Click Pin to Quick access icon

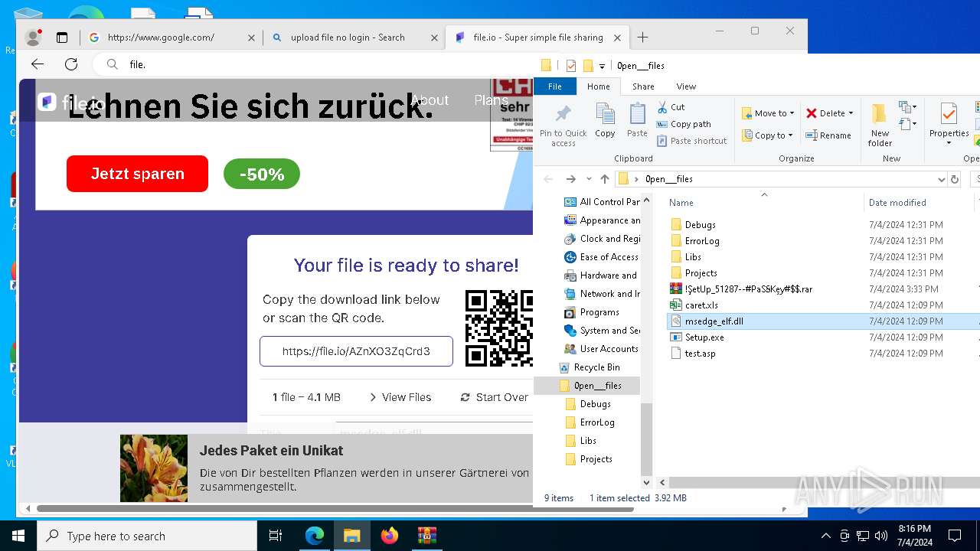pos(563,124)
